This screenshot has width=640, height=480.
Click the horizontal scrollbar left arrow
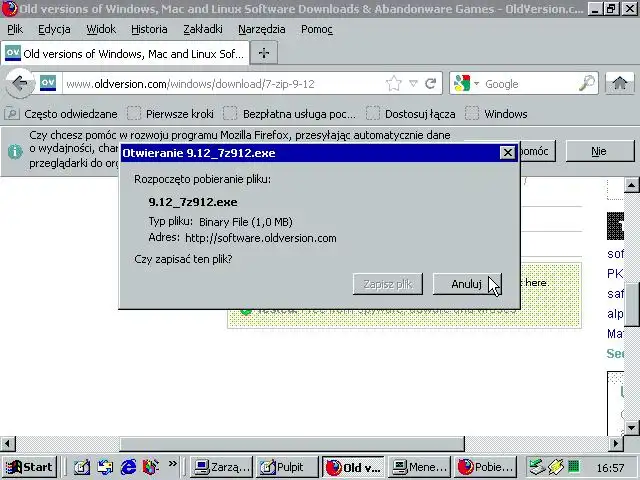[7, 443]
